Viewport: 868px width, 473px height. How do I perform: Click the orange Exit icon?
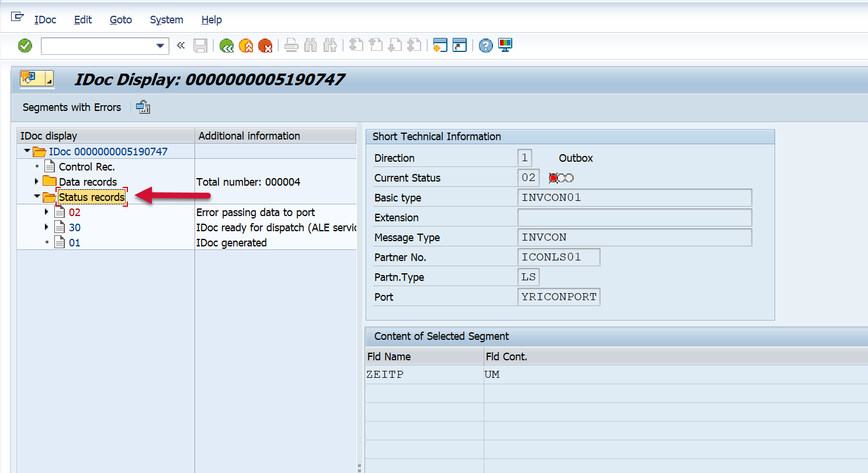(x=246, y=46)
